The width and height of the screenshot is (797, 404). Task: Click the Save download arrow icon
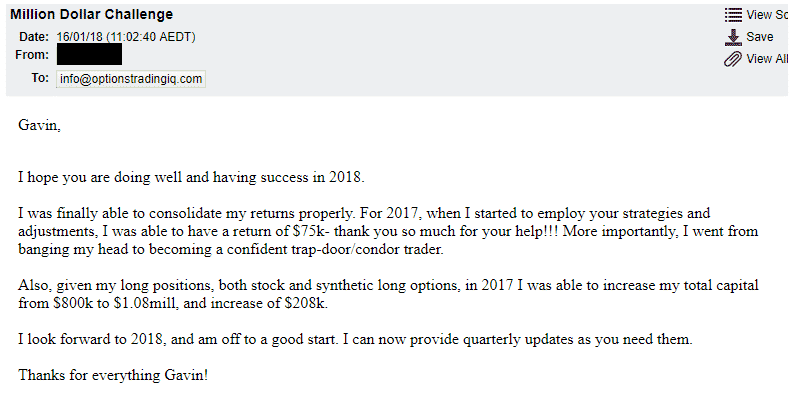(733, 37)
